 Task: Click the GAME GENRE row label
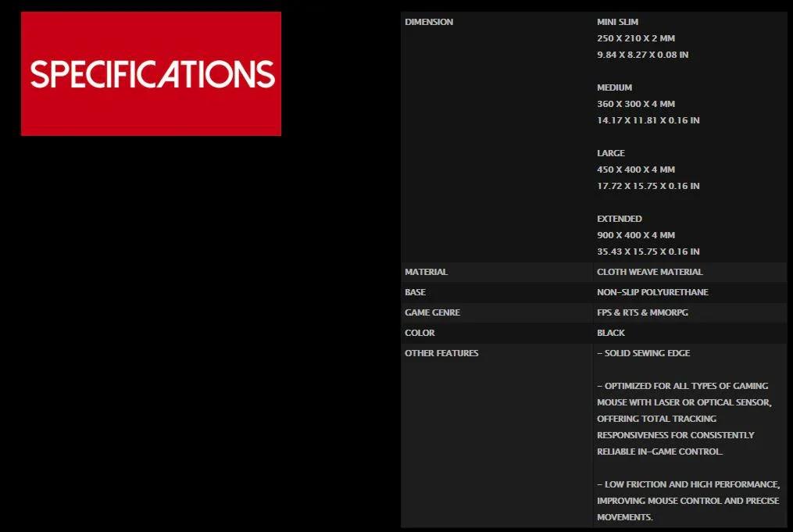coord(432,312)
